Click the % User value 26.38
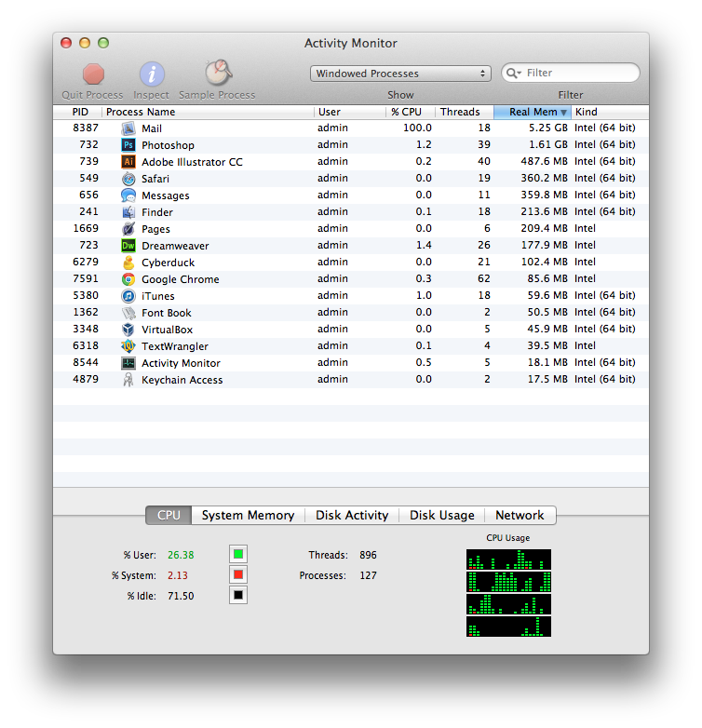The width and height of the screenshot is (702, 728). (181, 555)
